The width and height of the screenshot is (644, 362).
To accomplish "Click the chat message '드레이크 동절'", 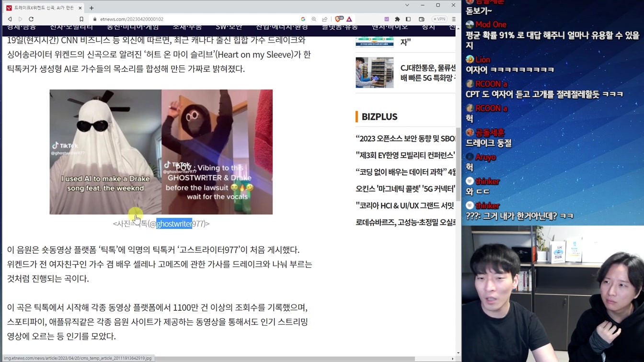I will tap(489, 143).
